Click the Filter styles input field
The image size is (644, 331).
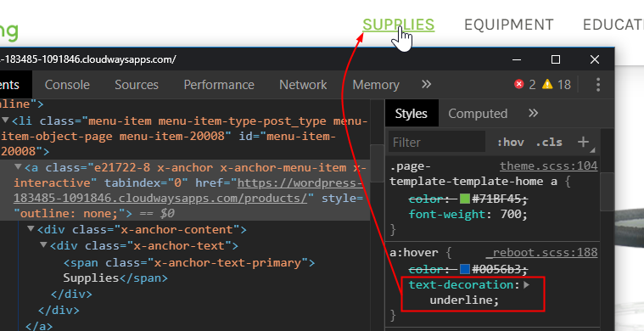click(437, 142)
